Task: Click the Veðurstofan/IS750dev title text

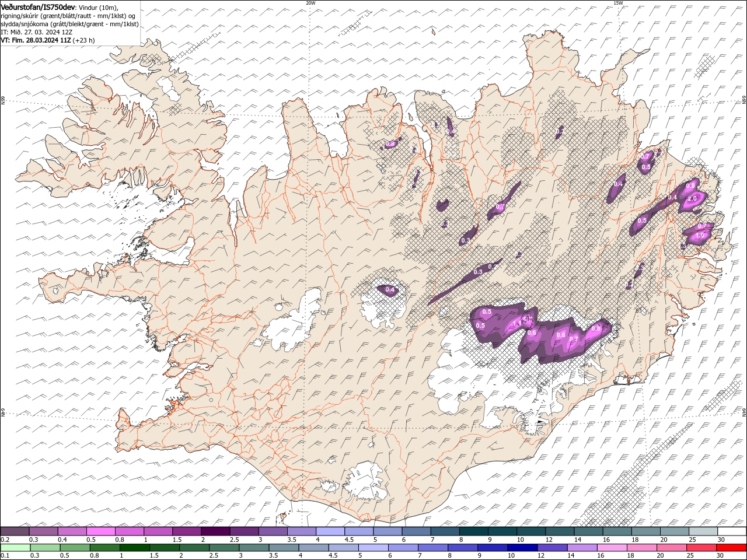Action: [x=37, y=6]
